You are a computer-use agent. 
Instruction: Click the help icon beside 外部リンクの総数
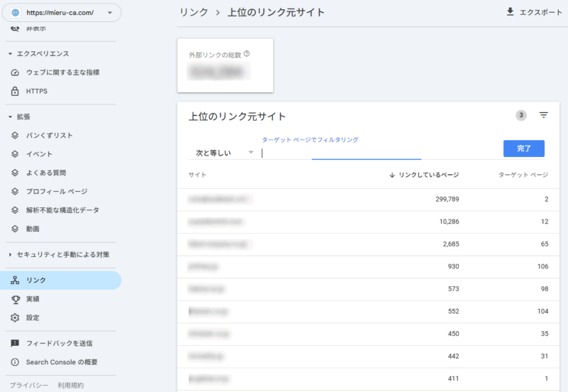coord(246,54)
